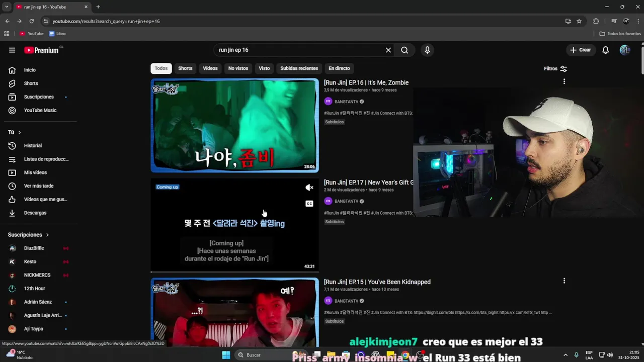Image resolution: width=644 pixels, height=362 pixels.
Task: Click the Chrome address bar URL
Action: [106, 21]
